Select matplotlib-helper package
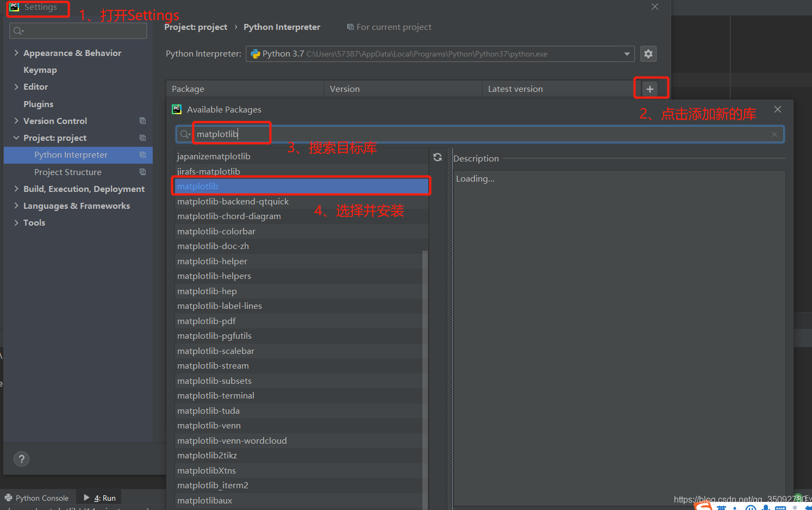812x510 pixels. pos(299,261)
